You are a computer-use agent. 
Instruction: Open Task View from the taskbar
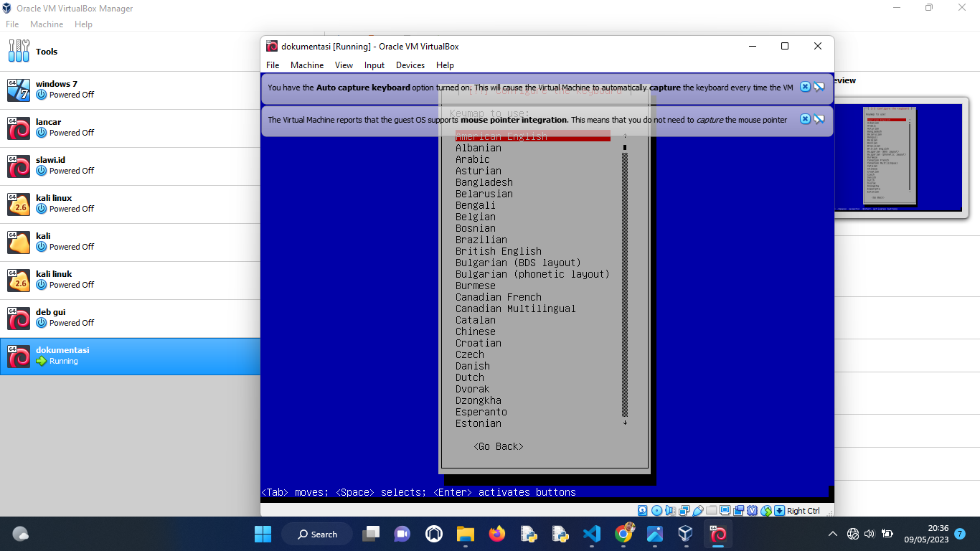(x=371, y=534)
